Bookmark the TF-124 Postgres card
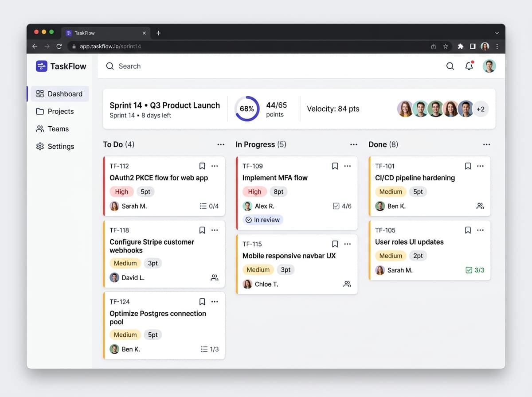Image resolution: width=532 pixels, height=397 pixels. [202, 302]
